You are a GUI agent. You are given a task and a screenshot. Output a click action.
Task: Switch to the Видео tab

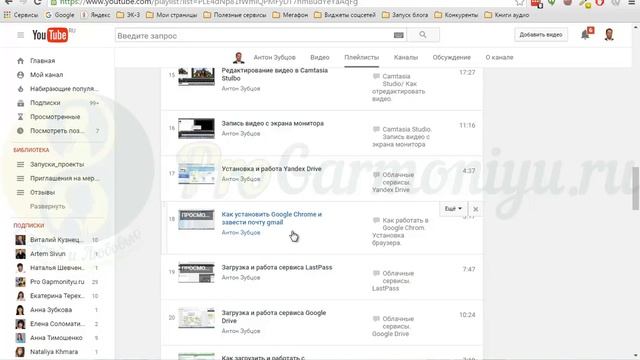click(x=320, y=58)
